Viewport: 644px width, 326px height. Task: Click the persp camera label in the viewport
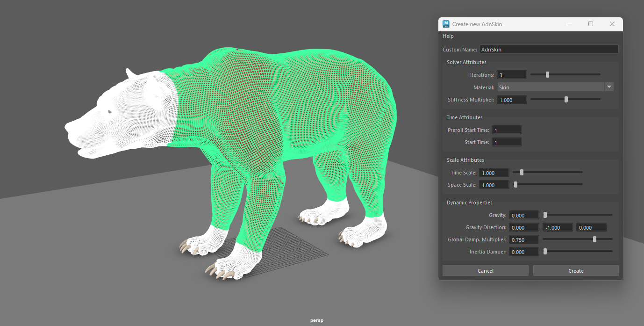(316, 320)
